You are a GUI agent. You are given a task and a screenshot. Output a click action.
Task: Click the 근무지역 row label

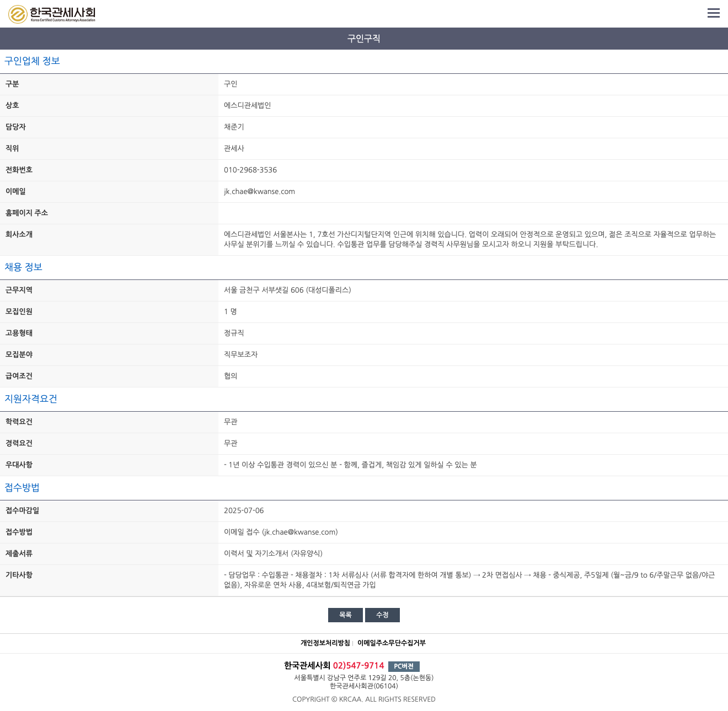(x=19, y=290)
